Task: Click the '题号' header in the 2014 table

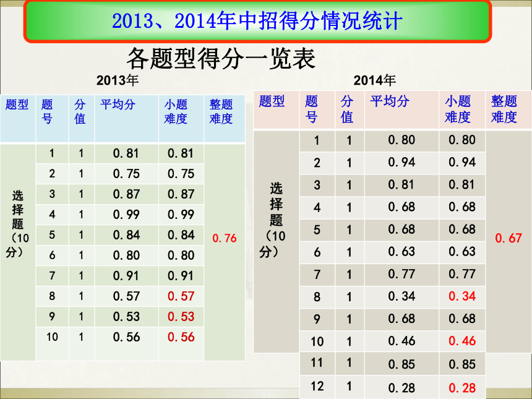Action: (x=311, y=109)
